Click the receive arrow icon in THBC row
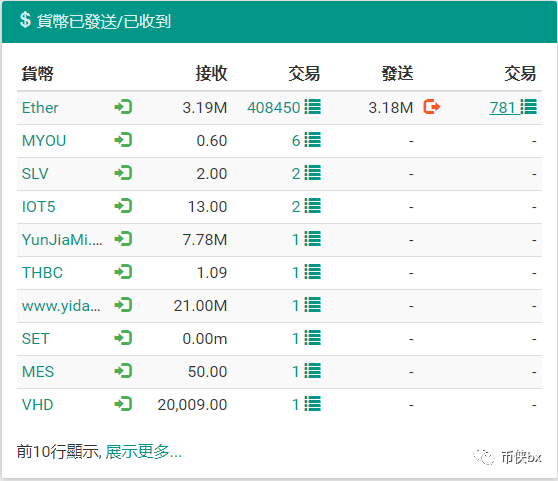Viewport: 558px width, 481px height. point(123,272)
